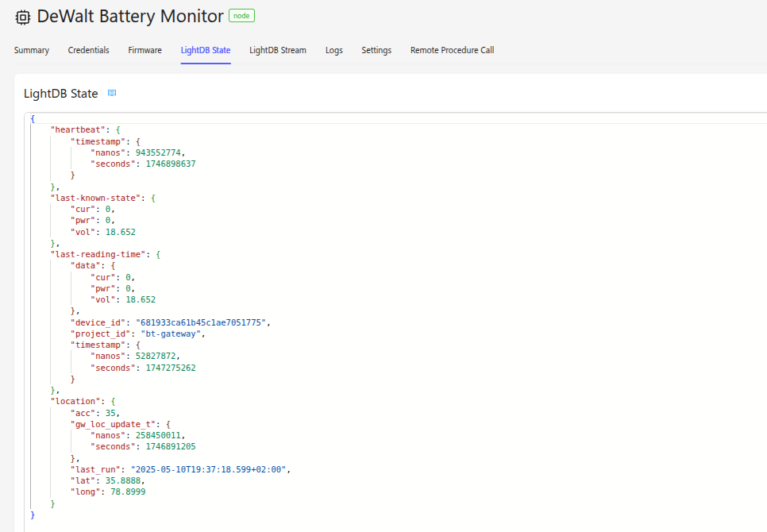Click pwr value 0 under data
The width and height of the screenshot is (767, 532).
coord(128,288)
